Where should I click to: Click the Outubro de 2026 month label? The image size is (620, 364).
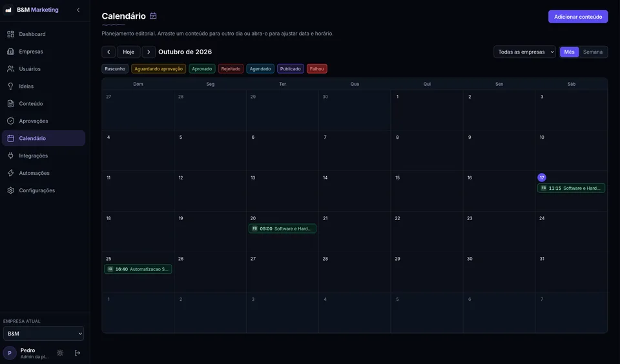coord(185,52)
